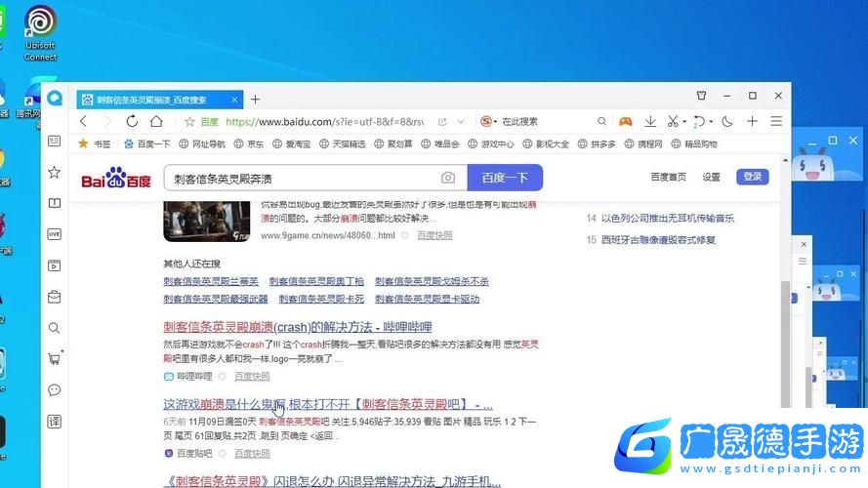Click the 百度一下 search button
This screenshot has height=488, width=868.
(x=505, y=178)
